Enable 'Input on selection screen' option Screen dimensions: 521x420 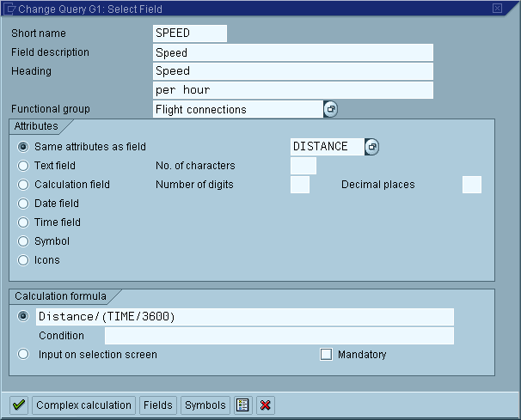point(23,354)
